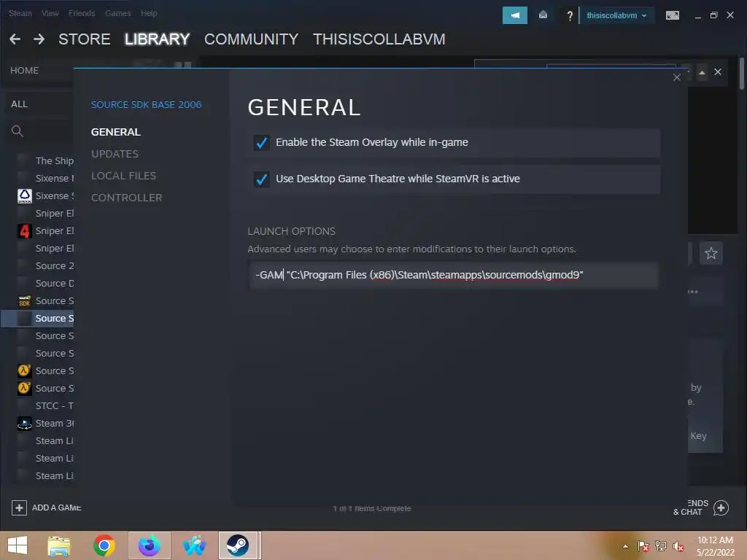The width and height of the screenshot is (747, 560).
Task: Open the announcements megaphone icon
Action: point(514,15)
